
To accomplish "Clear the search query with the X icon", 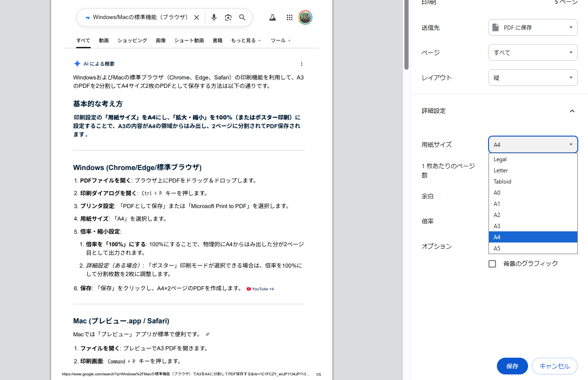I will (196, 17).
